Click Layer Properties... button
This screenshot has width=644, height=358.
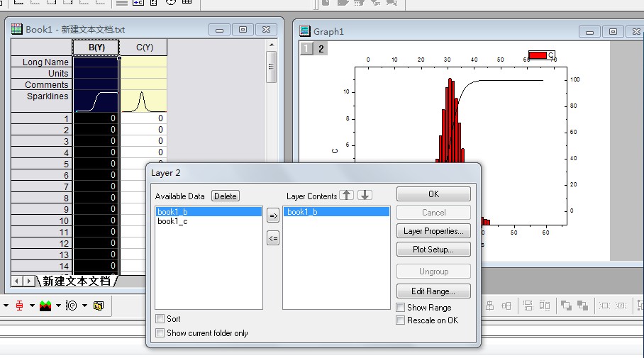(x=434, y=230)
